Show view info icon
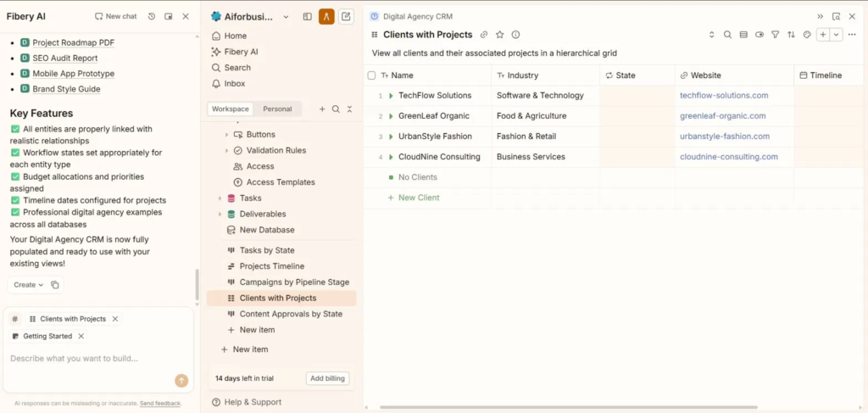 pyautogui.click(x=515, y=35)
